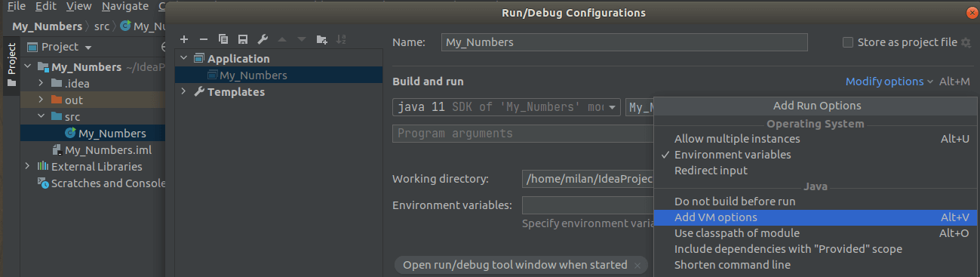Open the File menu

tap(17, 6)
